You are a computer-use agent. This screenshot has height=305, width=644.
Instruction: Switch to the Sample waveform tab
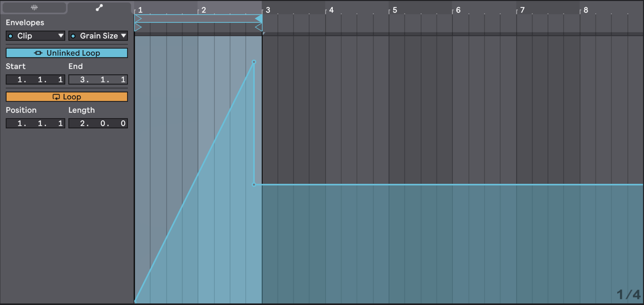tap(34, 7)
